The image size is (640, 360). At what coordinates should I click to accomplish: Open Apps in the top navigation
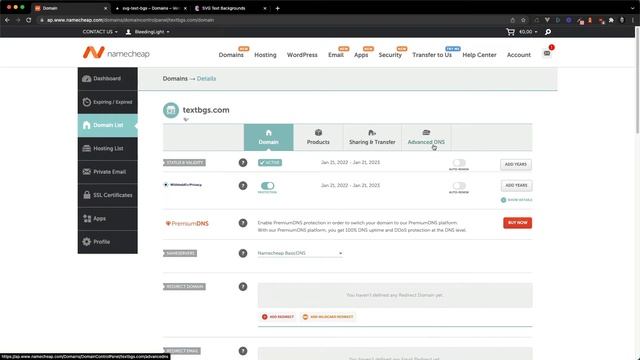click(x=361, y=55)
